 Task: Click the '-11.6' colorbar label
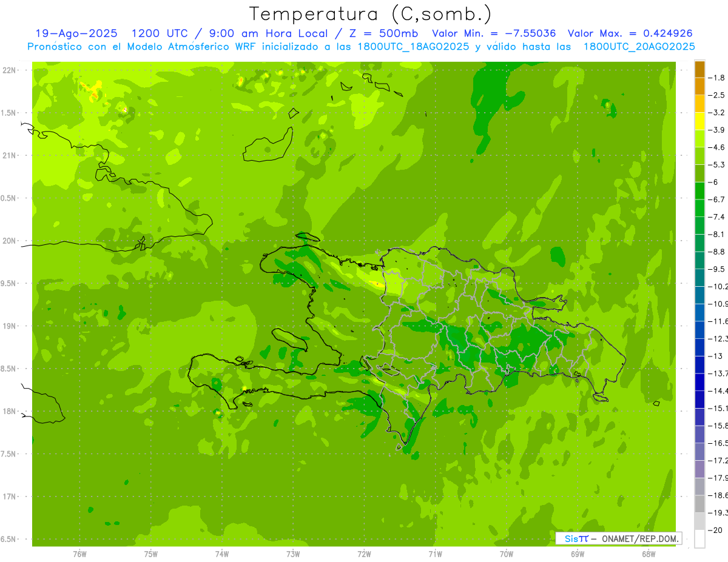[x=717, y=321]
